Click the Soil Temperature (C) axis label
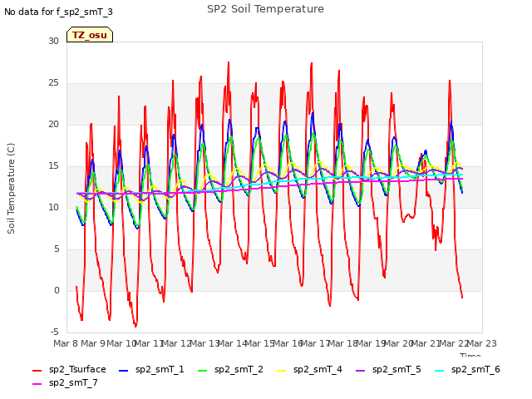This screenshot has width=532, height=399. tap(11, 189)
